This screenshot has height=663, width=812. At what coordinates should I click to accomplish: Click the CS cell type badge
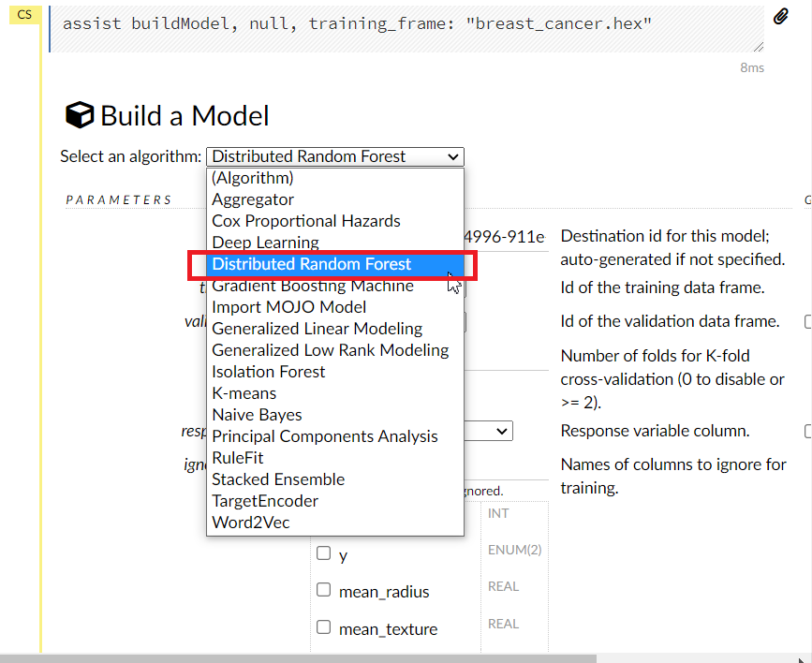pos(24,15)
